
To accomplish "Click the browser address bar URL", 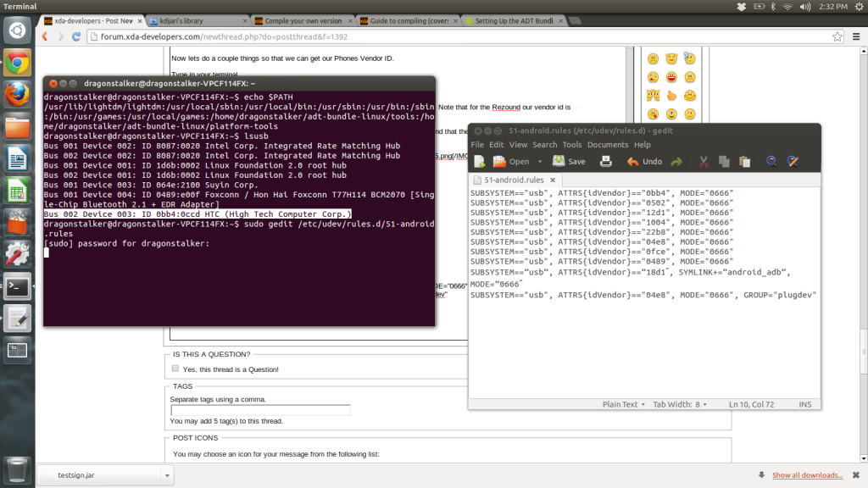I will [224, 36].
